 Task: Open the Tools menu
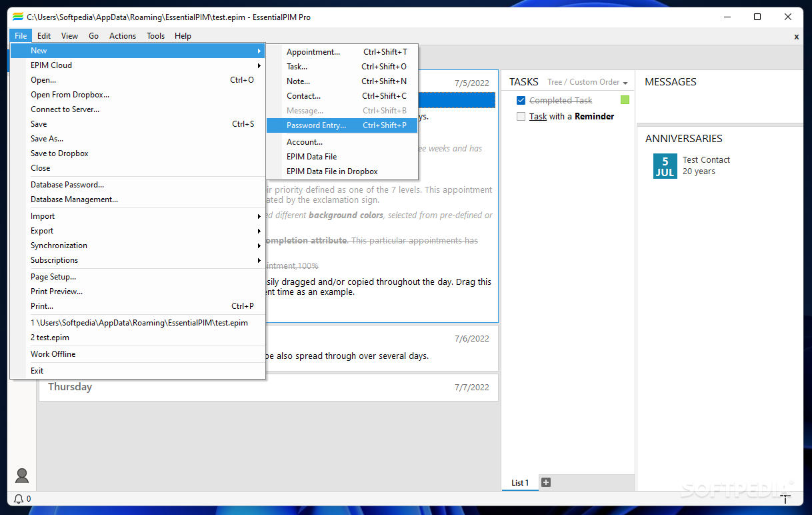155,36
